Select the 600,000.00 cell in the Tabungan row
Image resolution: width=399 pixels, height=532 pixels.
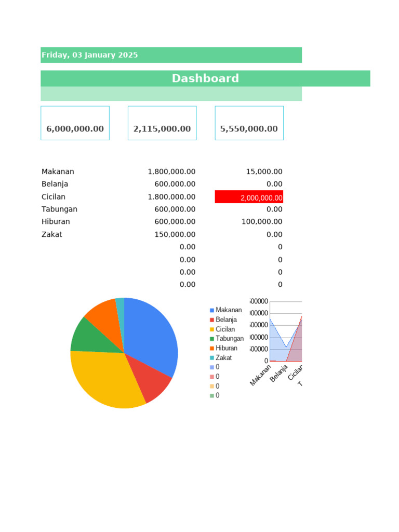[x=175, y=209]
